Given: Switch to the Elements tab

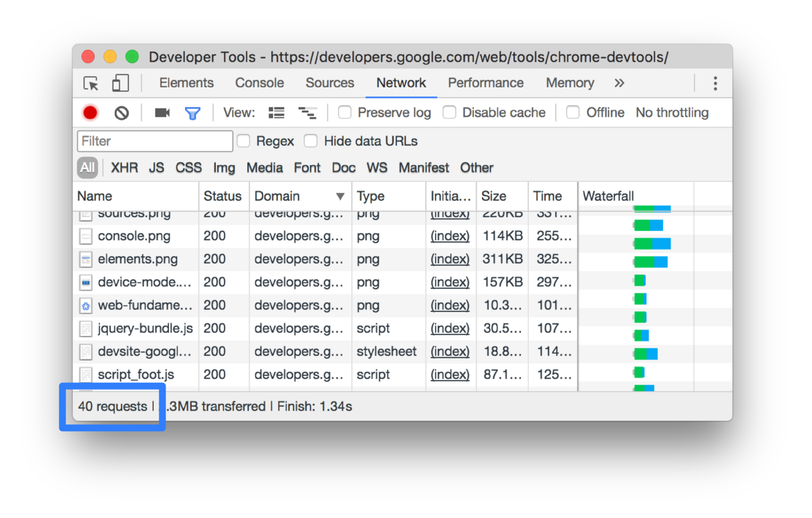Looking at the screenshot, I should 186,83.
